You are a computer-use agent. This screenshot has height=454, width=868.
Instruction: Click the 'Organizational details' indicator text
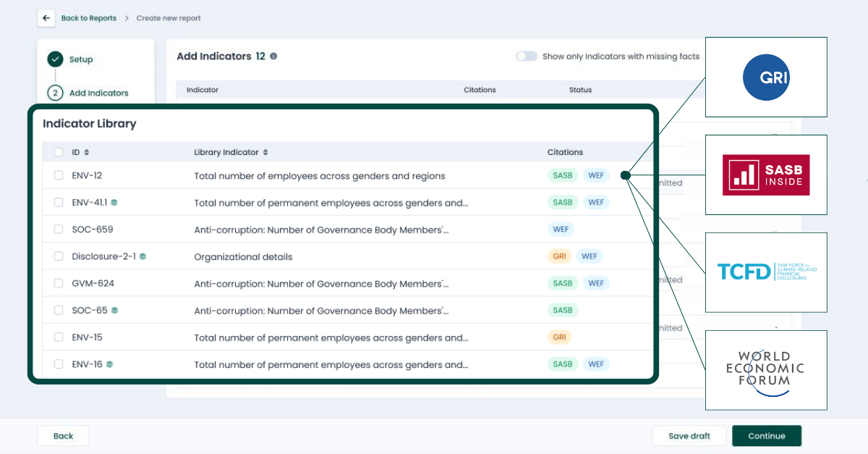(x=243, y=257)
